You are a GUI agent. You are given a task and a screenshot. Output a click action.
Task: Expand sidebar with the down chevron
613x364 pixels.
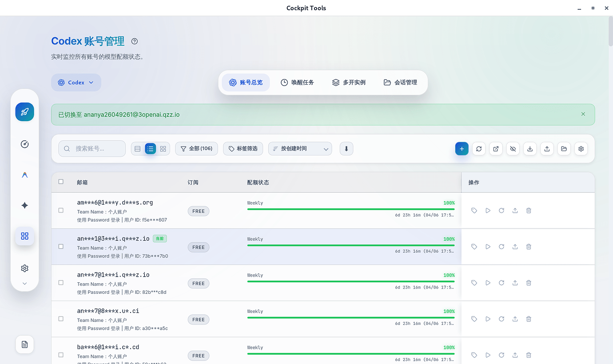point(24,284)
